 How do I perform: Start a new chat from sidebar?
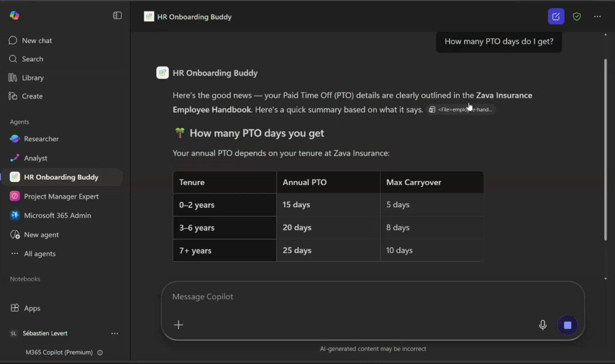[x=37, y=41]
